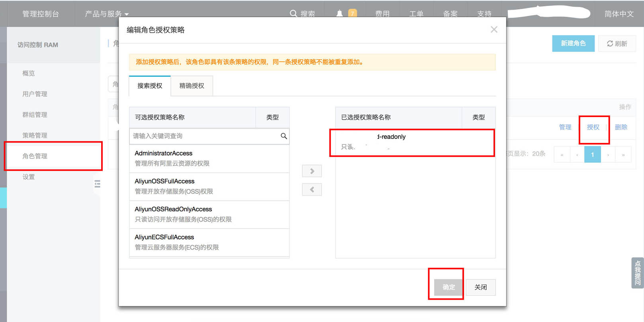Image resolution: width=644 pixels, height=322 pixels.
Task: Jump to last page with double arrow
Action: [x=623, y=154]
